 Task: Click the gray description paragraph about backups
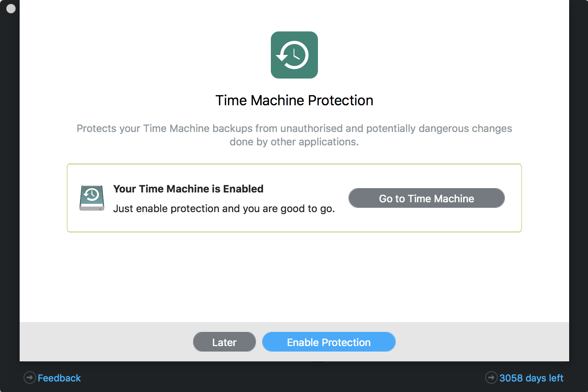(294, 135)
